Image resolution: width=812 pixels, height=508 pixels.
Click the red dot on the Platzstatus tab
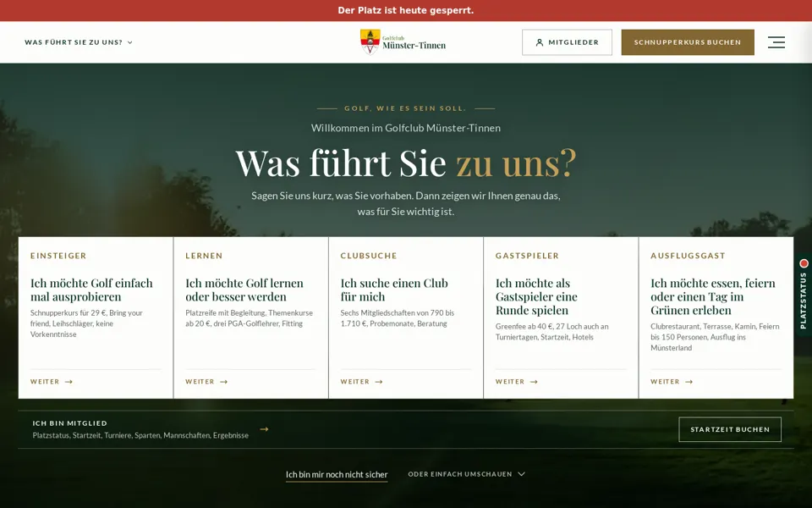tap(804, 264)
